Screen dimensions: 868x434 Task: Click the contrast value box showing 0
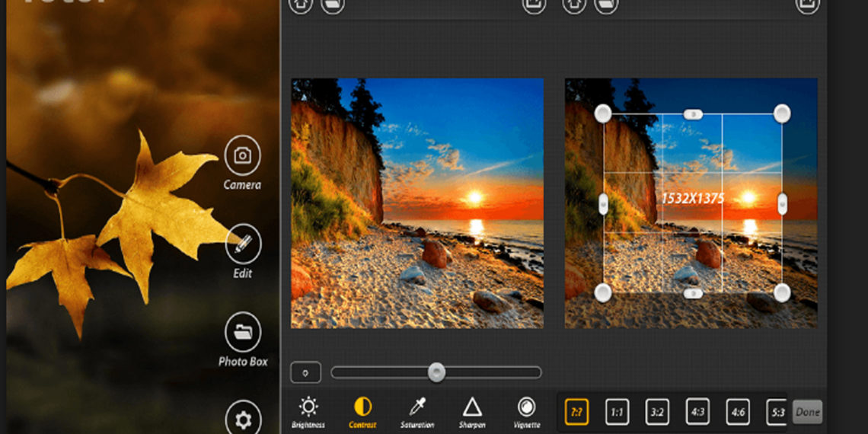305,372
